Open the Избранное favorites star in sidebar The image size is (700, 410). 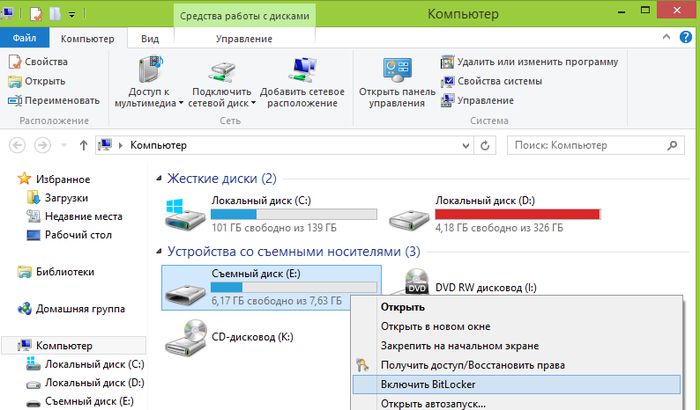[x=25, y=180]
